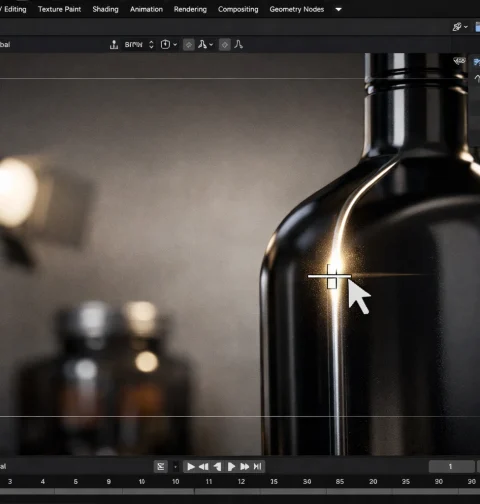This screenshot has height=504, width=480.
Task: Switch to the Rendering workspace tab
Action: coord(190,9)
